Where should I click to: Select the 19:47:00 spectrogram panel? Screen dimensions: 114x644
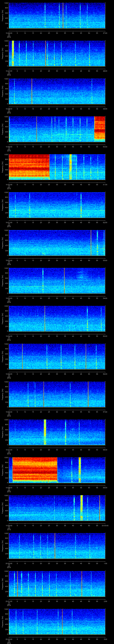click(57, 53)
